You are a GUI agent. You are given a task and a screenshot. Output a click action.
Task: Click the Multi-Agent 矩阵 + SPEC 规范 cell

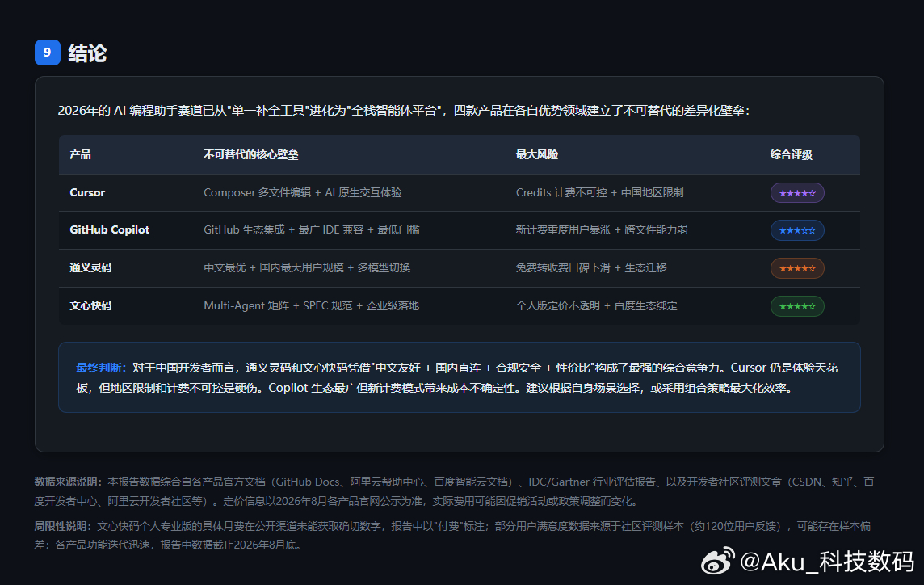(311, 305)
